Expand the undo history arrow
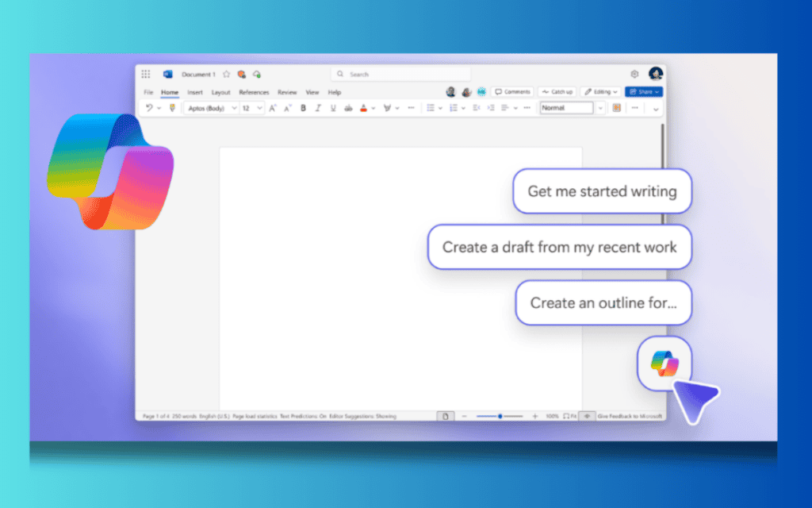This screenshot has height=508, width=812. point(159,108)
